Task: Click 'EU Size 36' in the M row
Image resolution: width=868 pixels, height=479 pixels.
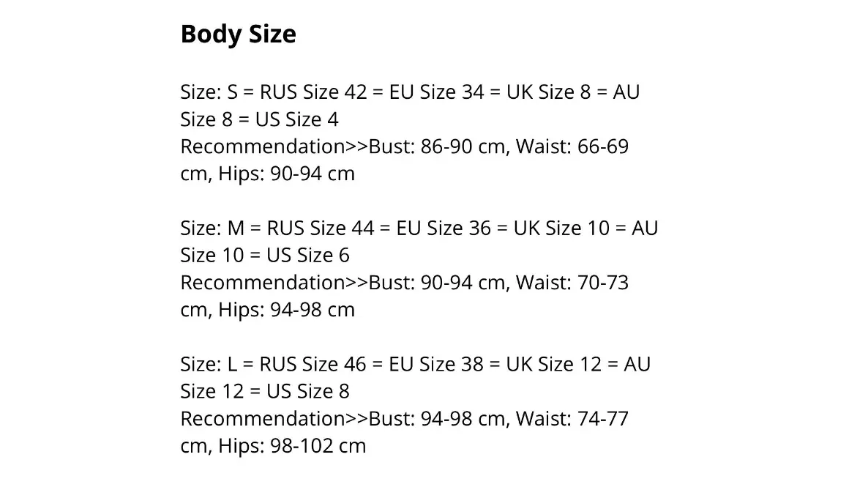Action: 444,229
